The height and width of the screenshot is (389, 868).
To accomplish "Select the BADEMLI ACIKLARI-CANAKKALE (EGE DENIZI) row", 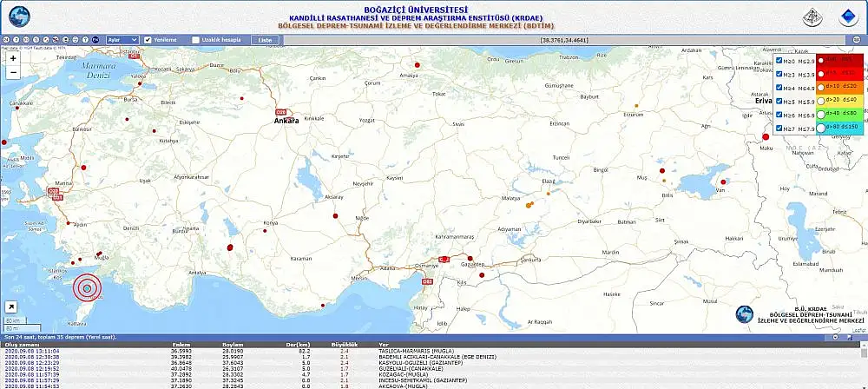I will (x=431, y=358).
